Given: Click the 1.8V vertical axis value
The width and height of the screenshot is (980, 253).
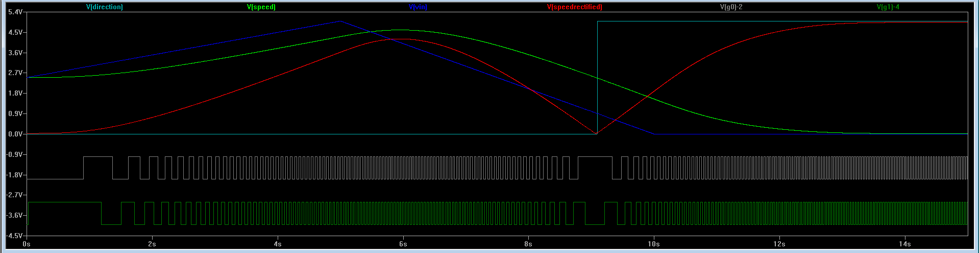Looking at the screenshot, I should pos(15,94).
